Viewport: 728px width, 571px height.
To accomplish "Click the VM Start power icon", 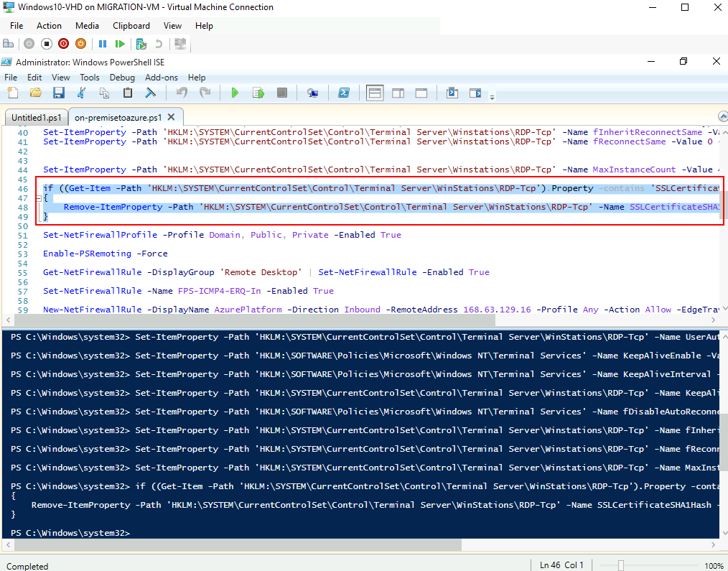I will [29, 44].
